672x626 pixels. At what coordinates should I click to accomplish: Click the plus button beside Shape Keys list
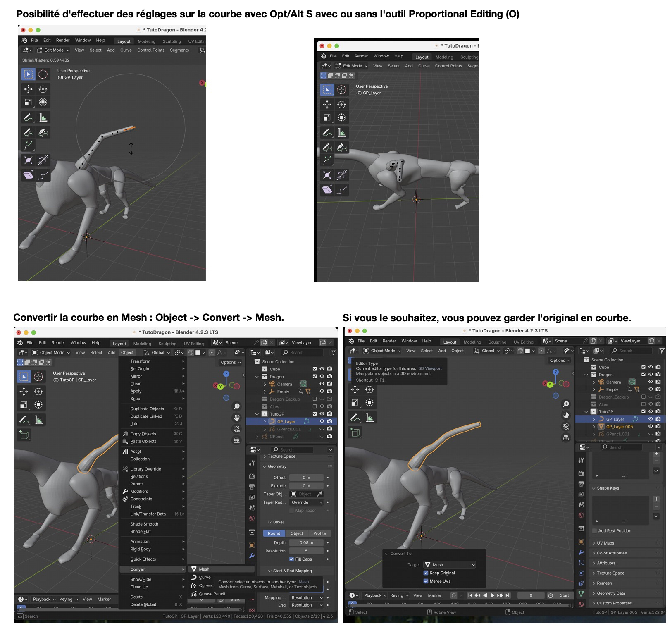[656, 499]
